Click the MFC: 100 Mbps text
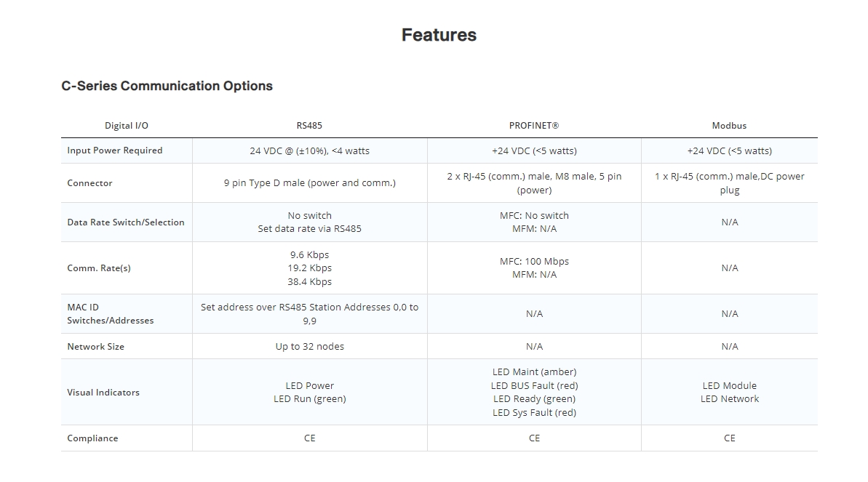The height and width of the screenshot is (482, 868). [x=534, y=262]
